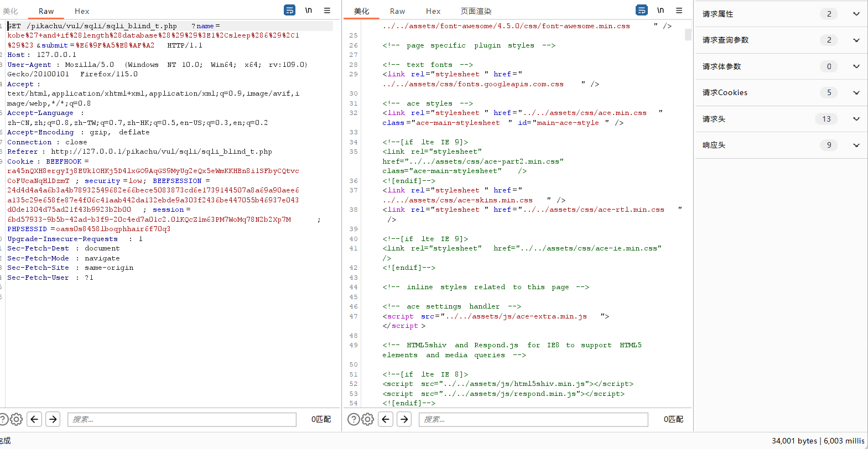Click the PHPSESSID cookie name
This screenshot has width=868, height=449.
(27, 229)
